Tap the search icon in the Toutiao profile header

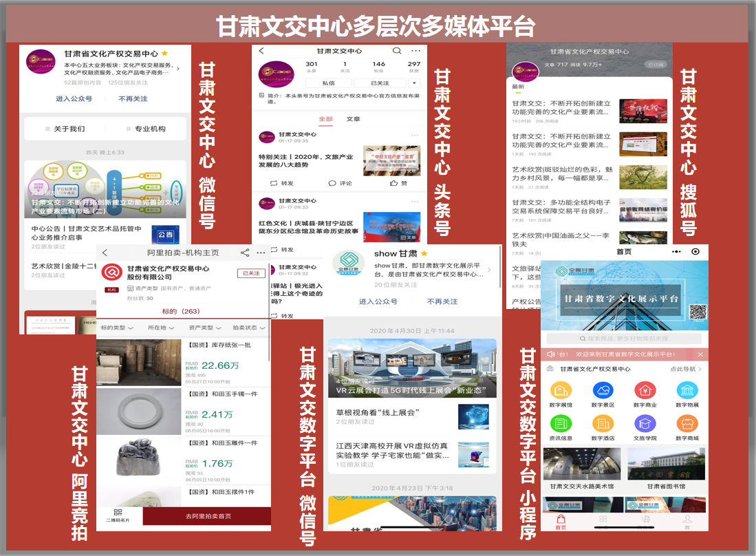click(x=397, y=51)
